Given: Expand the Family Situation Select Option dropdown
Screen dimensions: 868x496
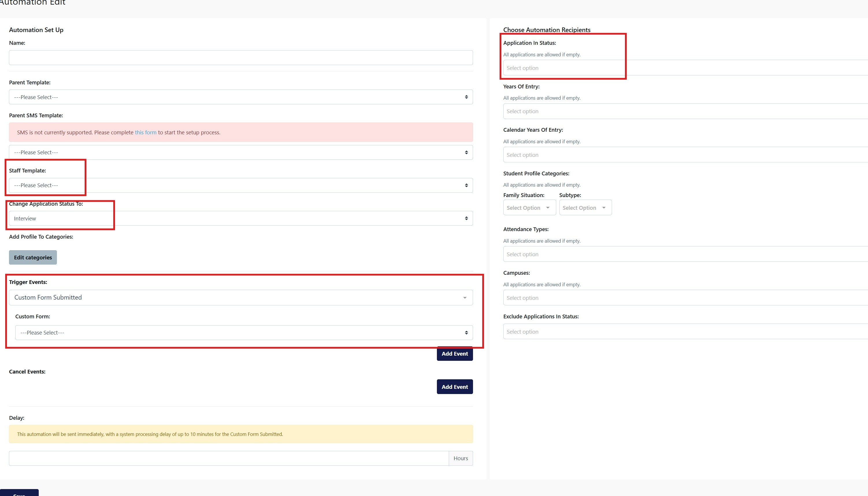Looking at the screenshot, I should (x=529, y=207).
